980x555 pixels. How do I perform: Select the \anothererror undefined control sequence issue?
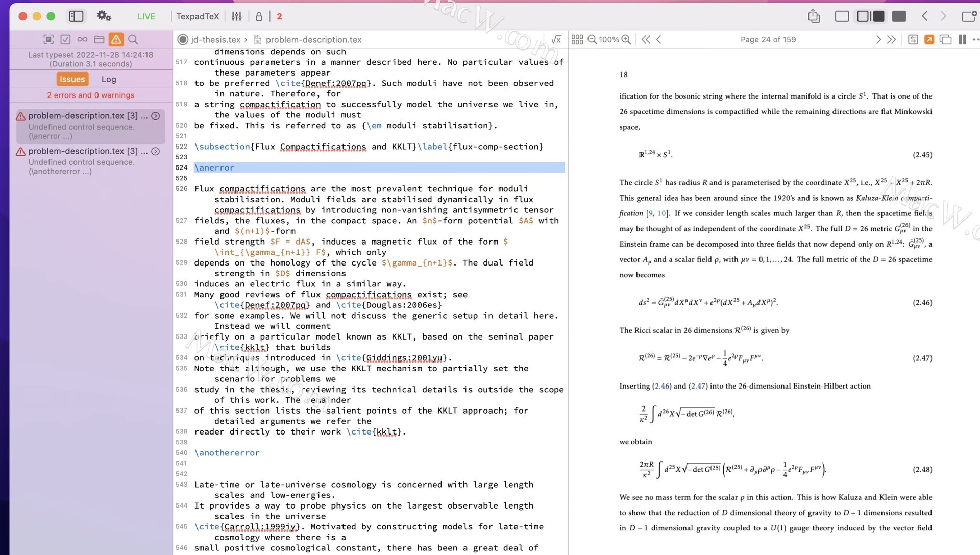[x=90, y=161]
